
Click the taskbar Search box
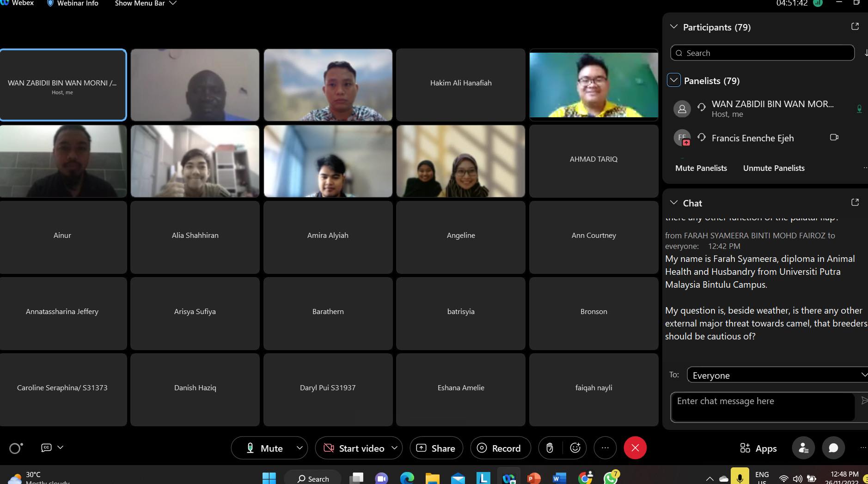[x=313, y=478]
